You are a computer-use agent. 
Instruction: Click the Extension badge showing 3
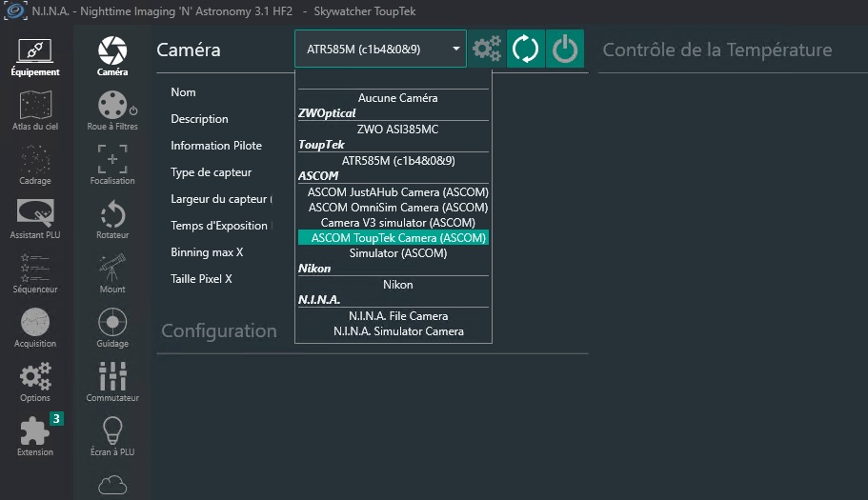tap(56, 419)
